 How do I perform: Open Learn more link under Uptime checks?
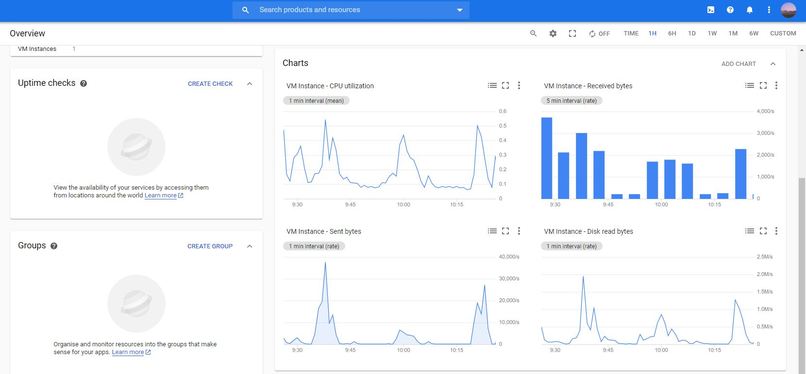(164, 196)
